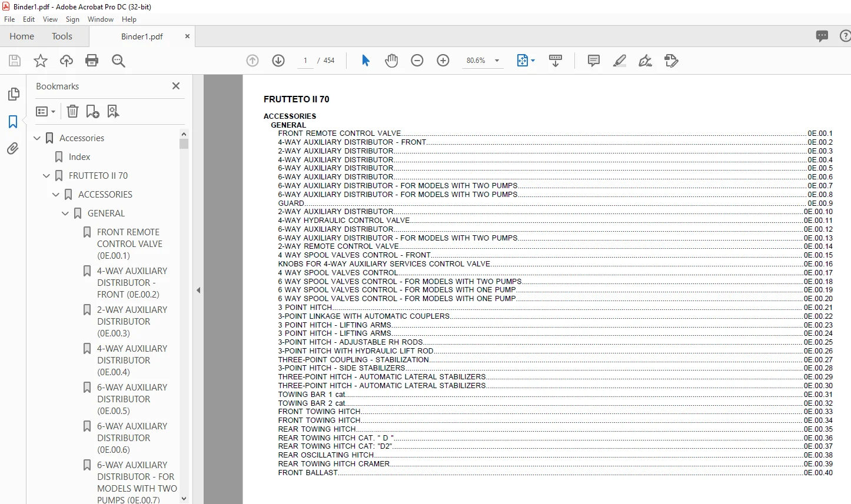
Task: Open the fit page options tool
Action: tap(526, 61)
